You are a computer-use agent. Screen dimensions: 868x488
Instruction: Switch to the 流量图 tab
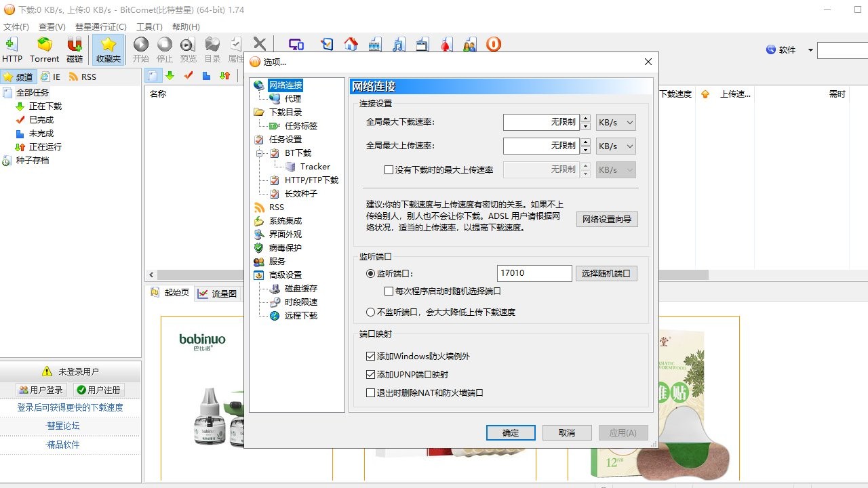pyautogui.click(x=217, y=293)
